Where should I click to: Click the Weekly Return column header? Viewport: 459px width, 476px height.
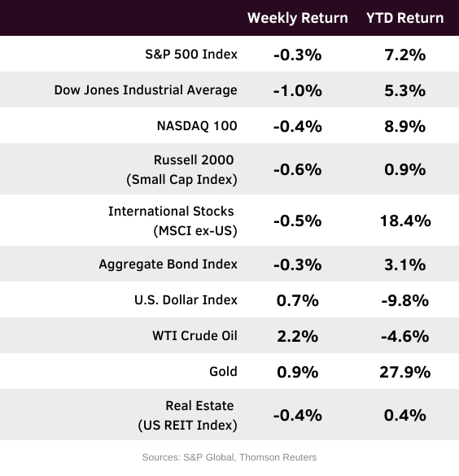click(298, 18)
